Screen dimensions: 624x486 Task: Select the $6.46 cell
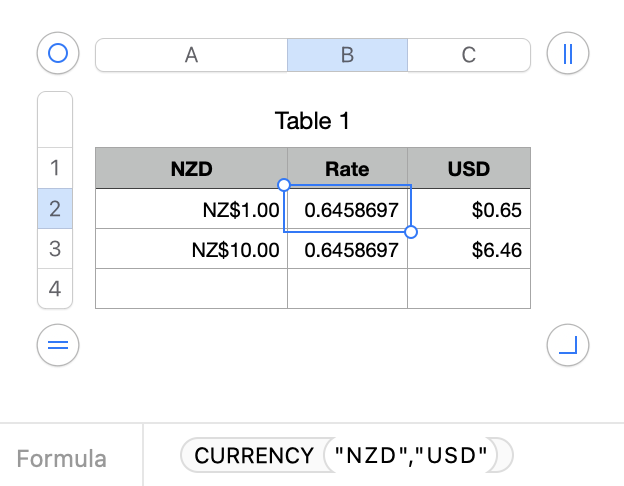pyautogui.click(x=469, y=249)
